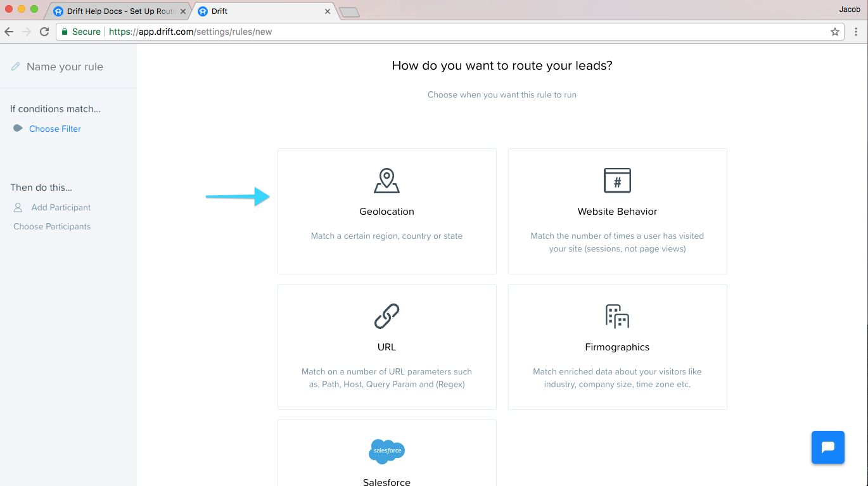Click 'How do you want to route your leads?' heading
This screenshot has height=486, width=868.
[x=502, y=65]
